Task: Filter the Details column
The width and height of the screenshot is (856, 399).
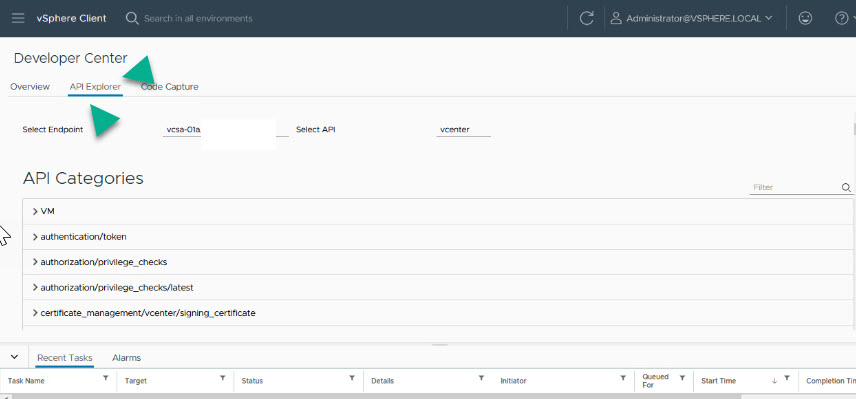Action: pos(482,378)
